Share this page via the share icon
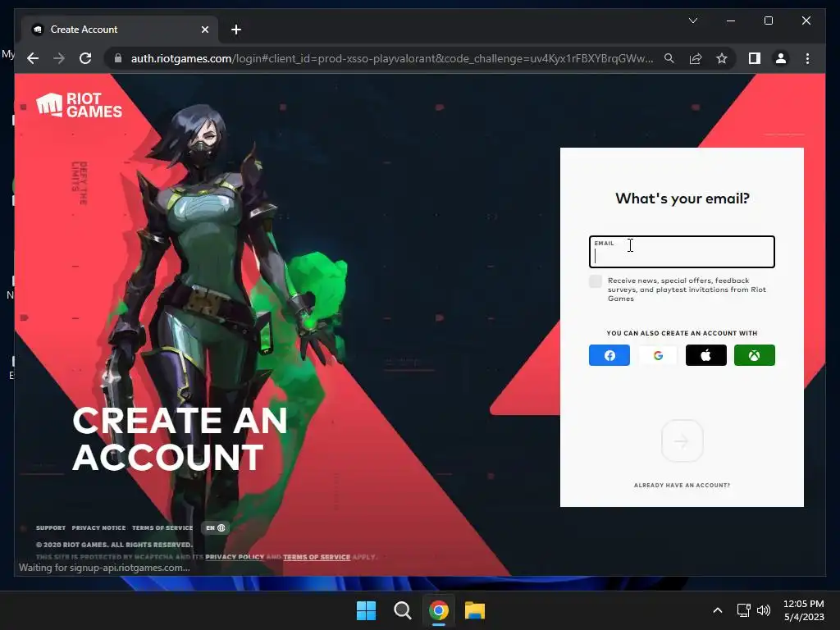Viewport: 840px width, 630px height. (x=696, y=58)
